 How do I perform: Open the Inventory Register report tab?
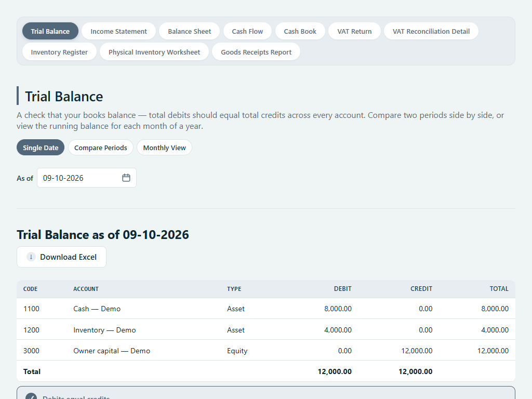(59, 52)
